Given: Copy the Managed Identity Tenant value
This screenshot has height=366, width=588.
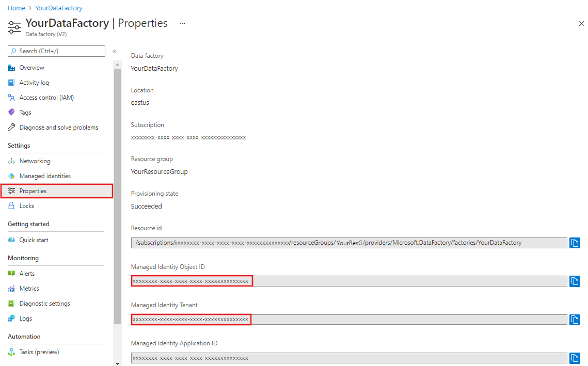Looking at the screenshot, I should [x=575, y=320].
